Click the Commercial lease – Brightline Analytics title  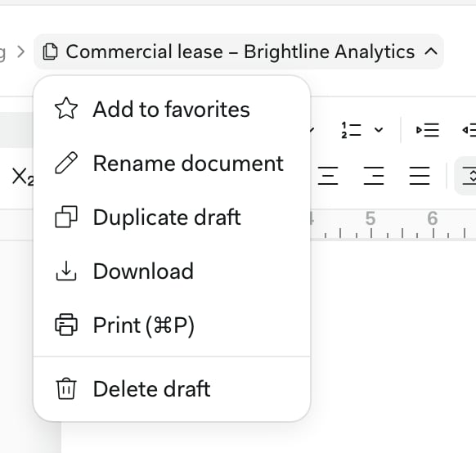coord(240,52)
